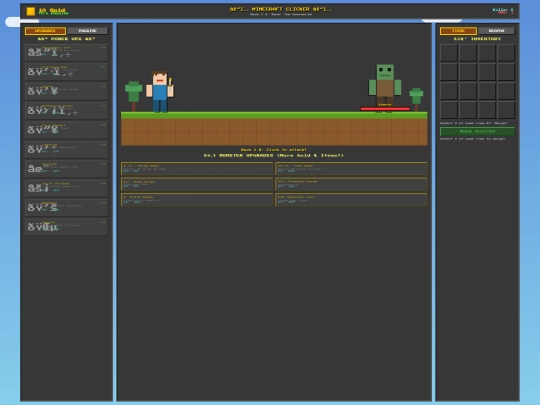Attack the Zombie enemy

coord(385,88)
